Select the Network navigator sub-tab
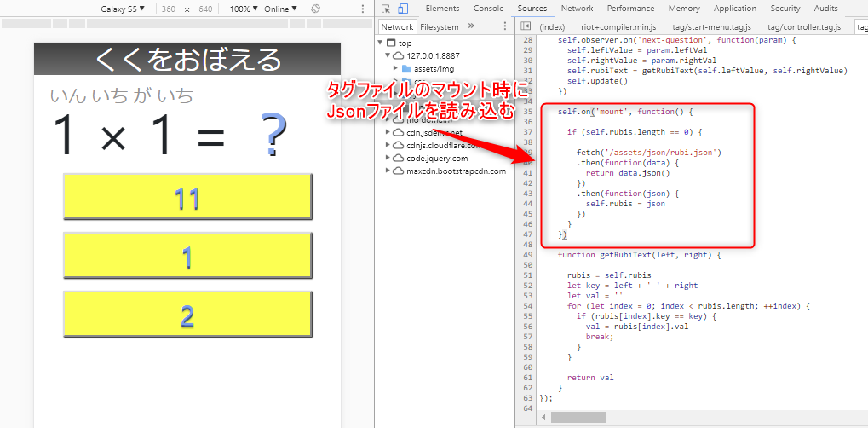This screenshot has width=868, height=428. click(x=396, y=26)
